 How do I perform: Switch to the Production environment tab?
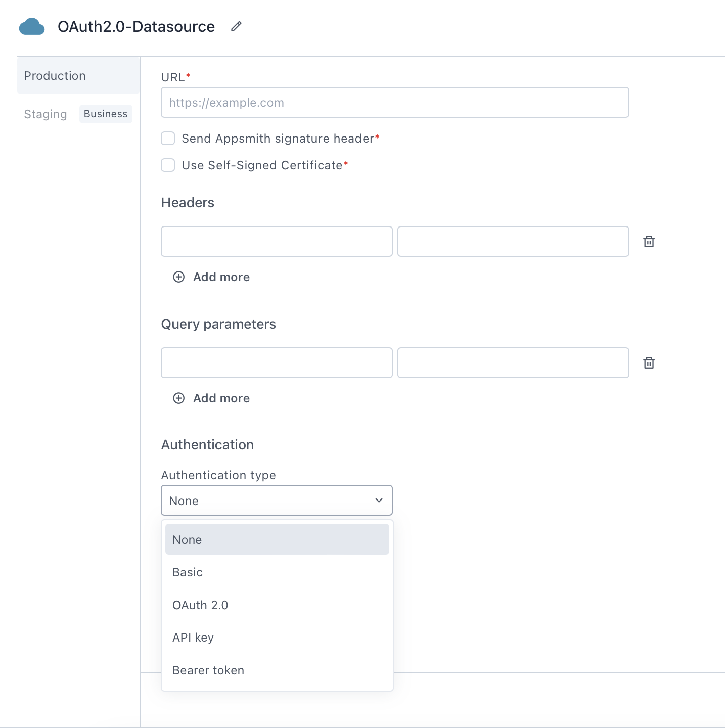coord(55,75)
